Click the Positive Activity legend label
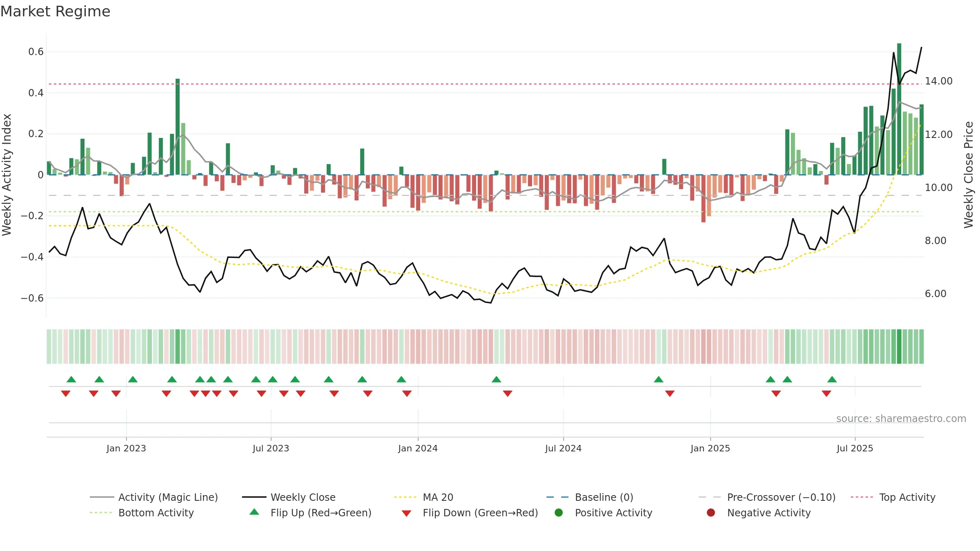This screenshot has height=551, width=980. tap(613, 513)
